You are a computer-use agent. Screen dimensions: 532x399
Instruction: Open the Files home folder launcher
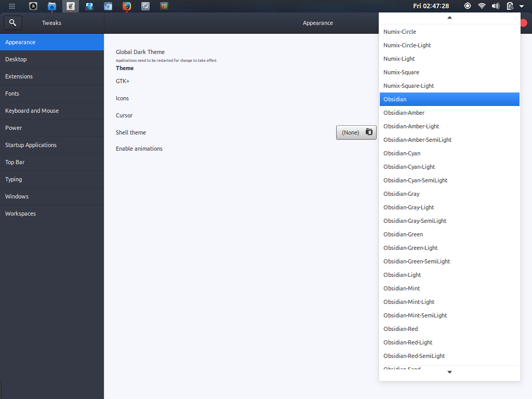pyautogui.click(x=52, y=6)
